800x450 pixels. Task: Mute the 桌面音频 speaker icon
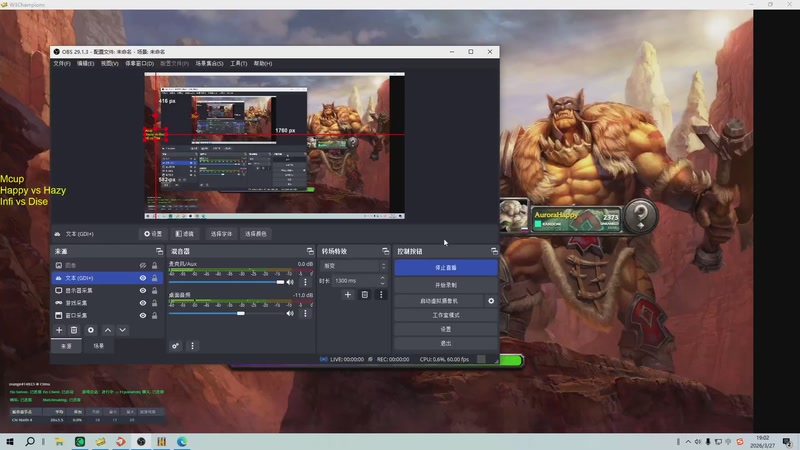coord(290,313)
